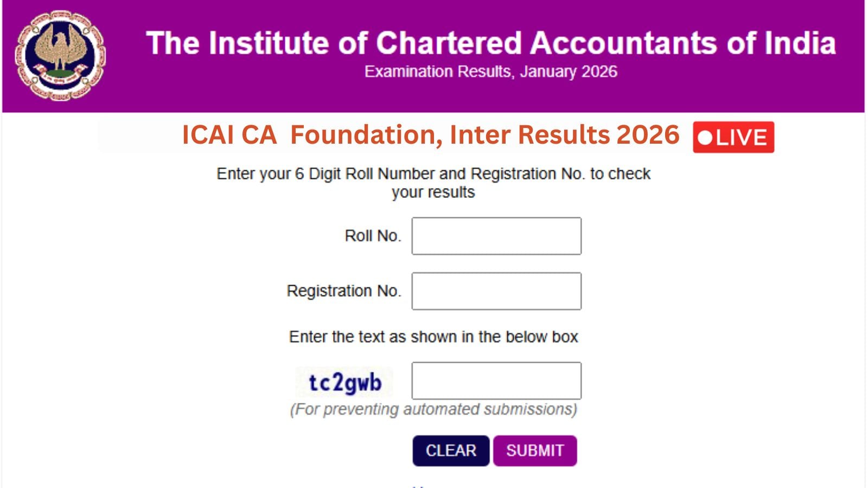Click the Registration No. label

[x=344, y=291]
